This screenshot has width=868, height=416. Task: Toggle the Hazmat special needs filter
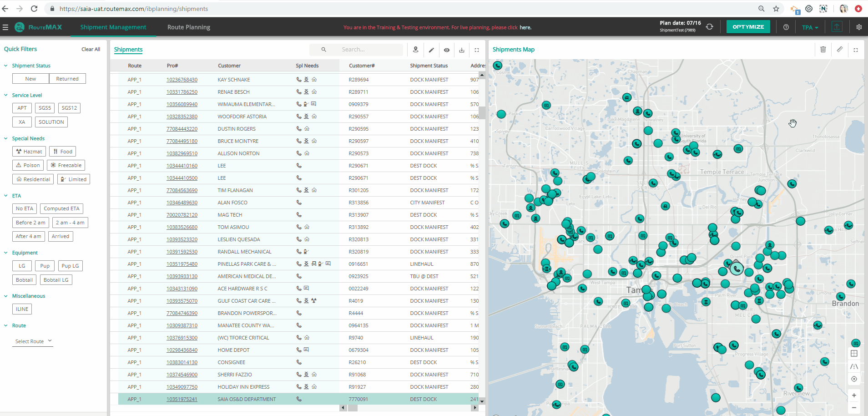[x=29, y=152]
